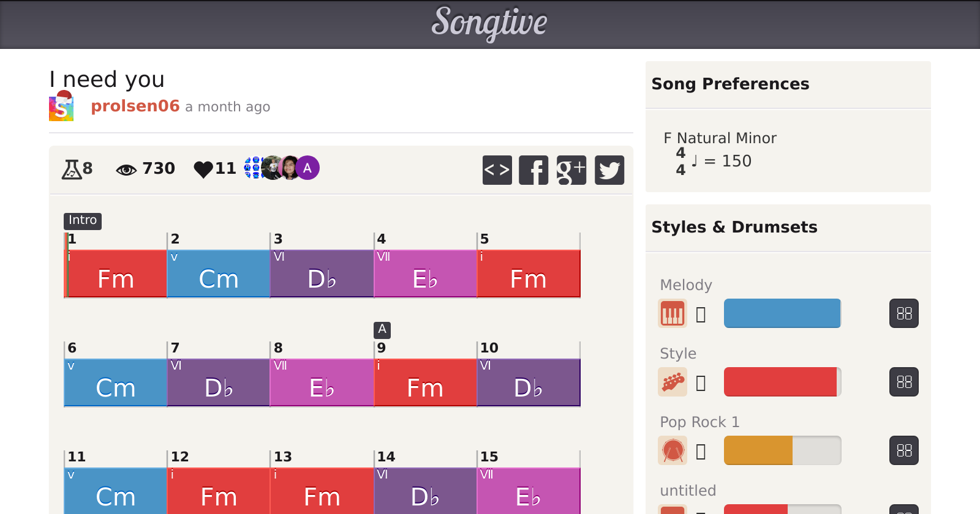Click the Style bass guitar icon
Image resolution: width=980 pixels, height=514 pixels.
tap(672, 382)
